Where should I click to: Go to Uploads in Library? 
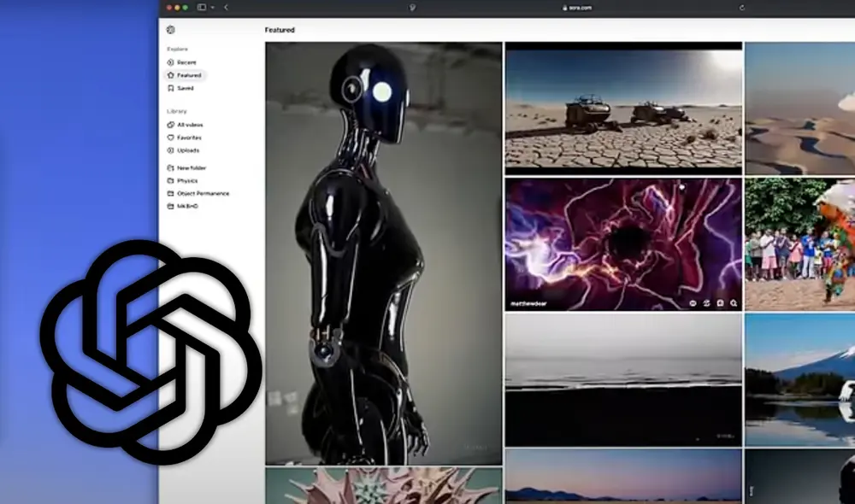(187, 150)
